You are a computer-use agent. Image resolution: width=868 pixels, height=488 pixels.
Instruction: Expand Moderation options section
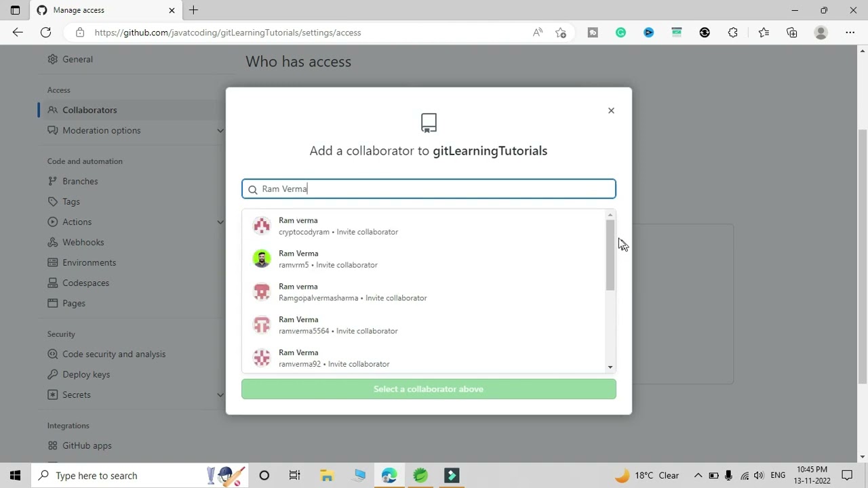(x=220, y=130)
